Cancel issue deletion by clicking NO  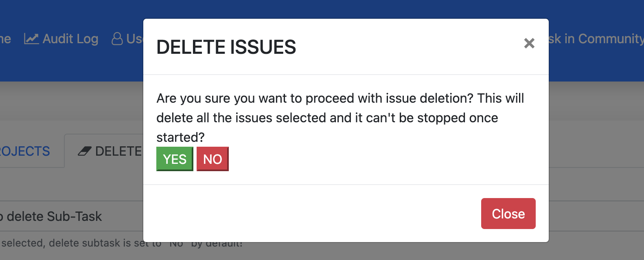point(212,159)
